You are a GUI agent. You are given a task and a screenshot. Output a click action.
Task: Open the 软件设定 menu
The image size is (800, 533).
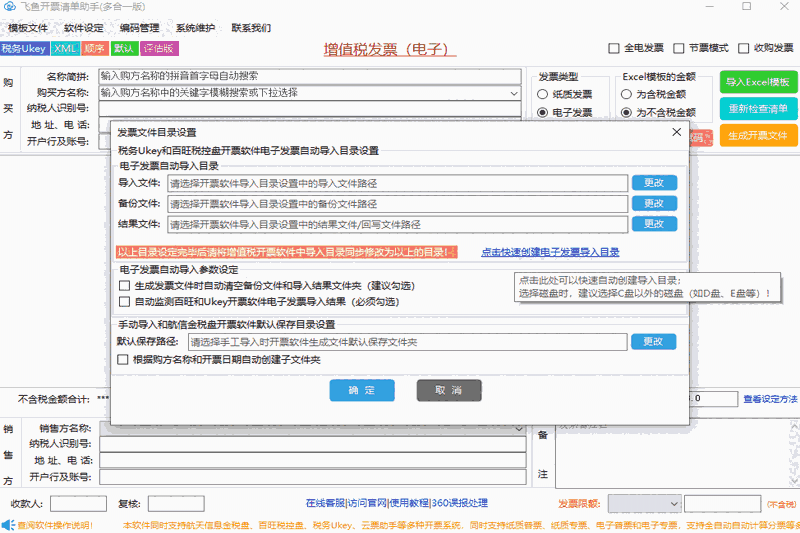pos(83,28)
